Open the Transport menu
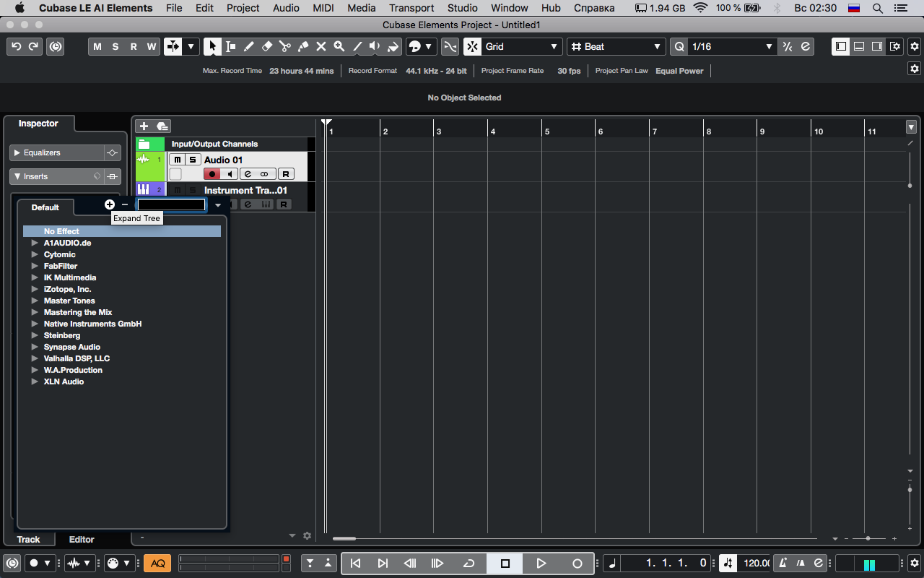This screenshot has height=578, width=924. click(x=411, y=8)
